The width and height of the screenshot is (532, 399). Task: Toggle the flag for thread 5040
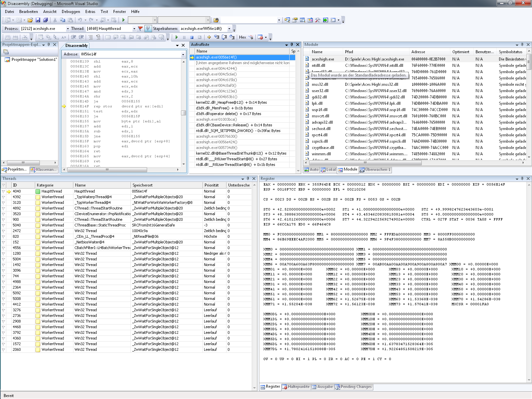pos(4,225)
